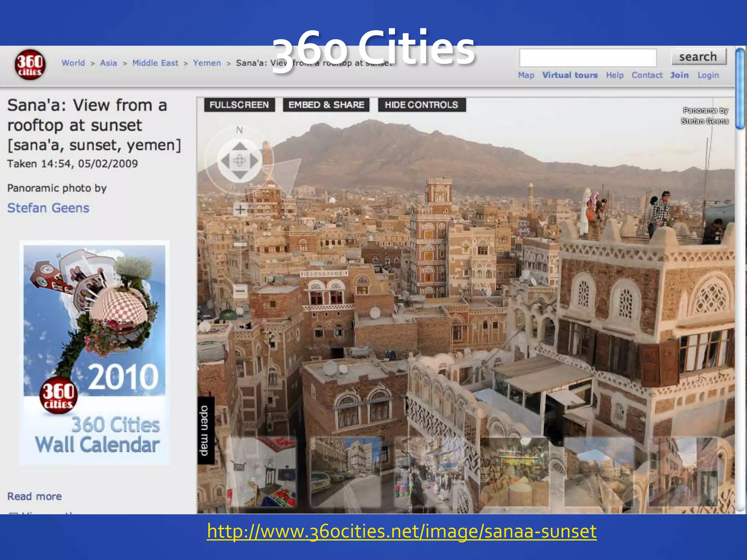
Task: Open the dry riverbed panorama thumbnail
Action: pos(599,472)
